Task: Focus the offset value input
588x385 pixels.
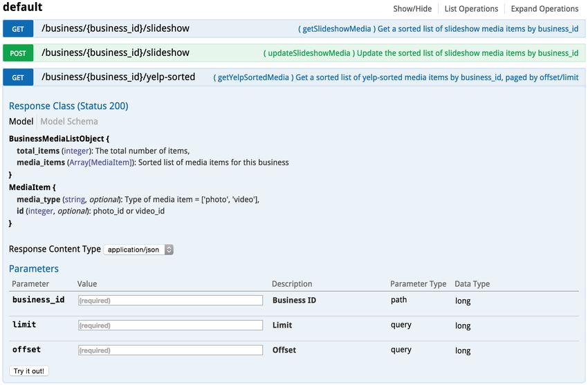Action: click(x=171, y=350)
